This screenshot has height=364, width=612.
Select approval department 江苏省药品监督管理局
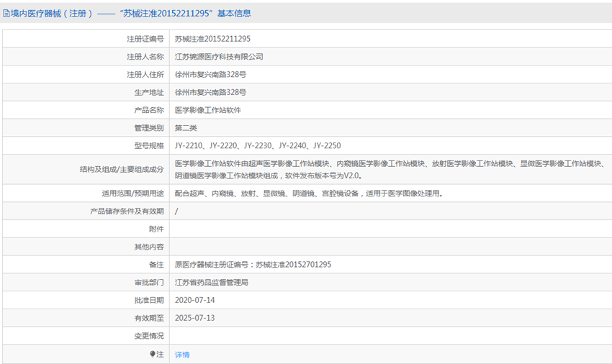(211, 283)
